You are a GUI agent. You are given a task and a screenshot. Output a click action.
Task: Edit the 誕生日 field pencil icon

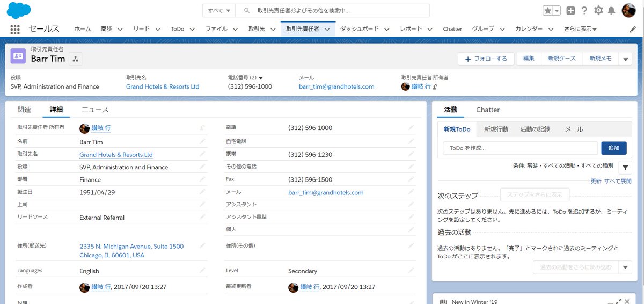pyautogui.click(x=202, y=192)
